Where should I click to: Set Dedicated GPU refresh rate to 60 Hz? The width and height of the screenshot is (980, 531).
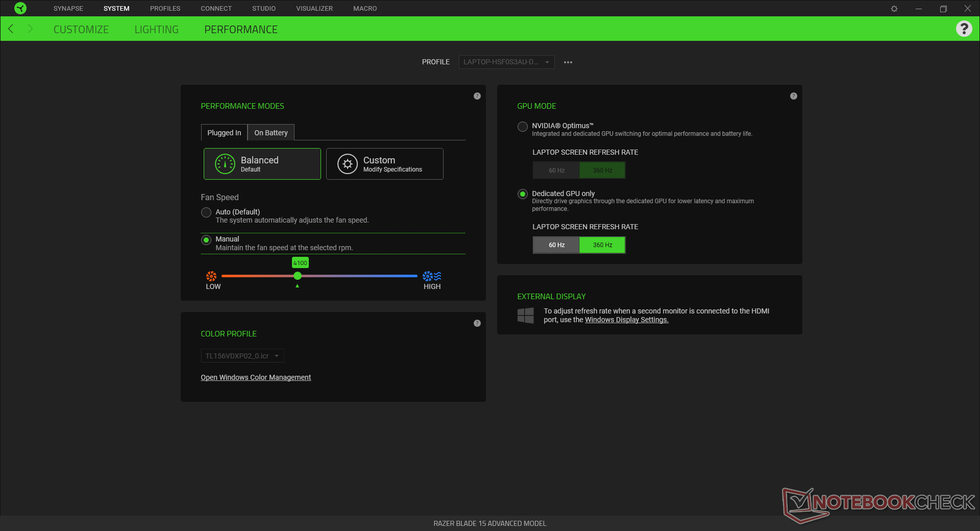point(556,245)
